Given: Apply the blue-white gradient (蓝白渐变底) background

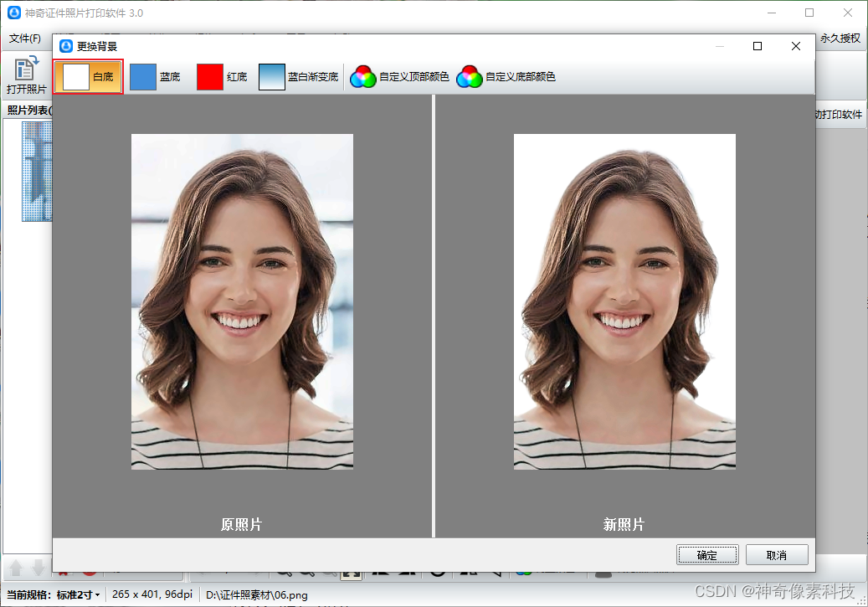Looking at the screenshot, I should coord(299,76).
